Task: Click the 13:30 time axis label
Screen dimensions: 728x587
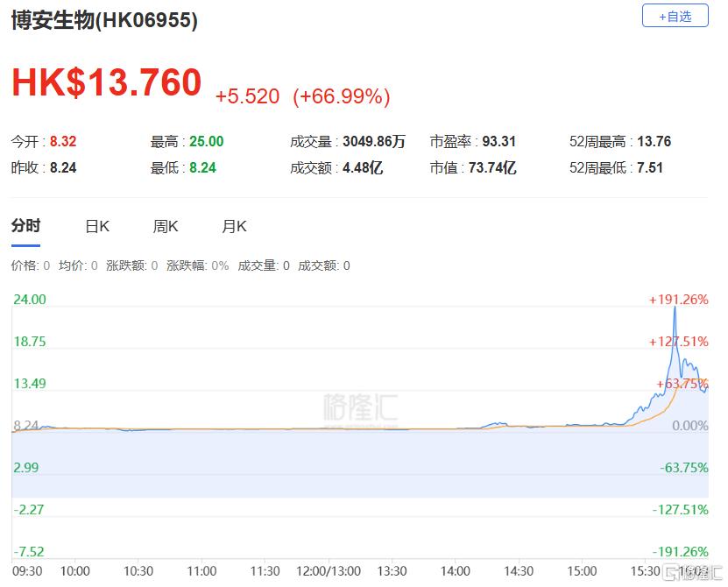Action: [x=392, y=570]
